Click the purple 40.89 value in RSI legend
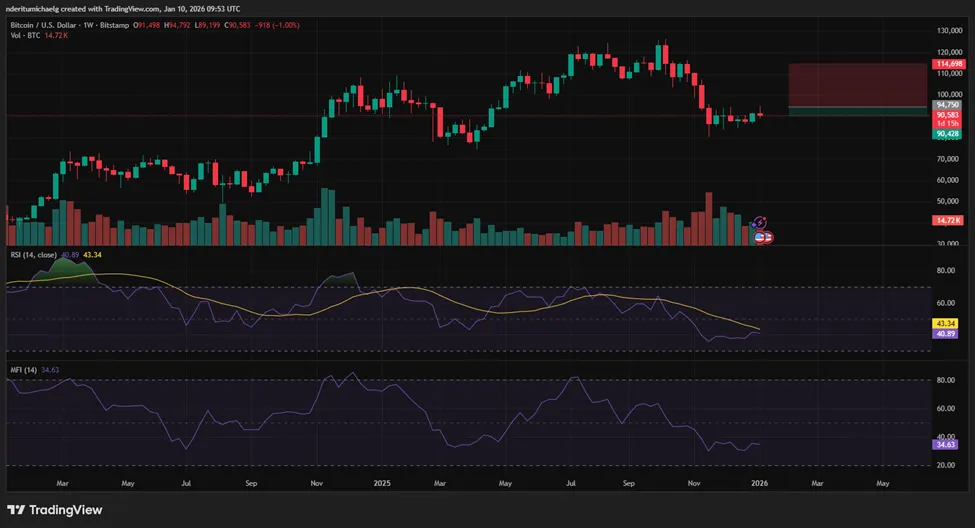 tap(70, 255)
